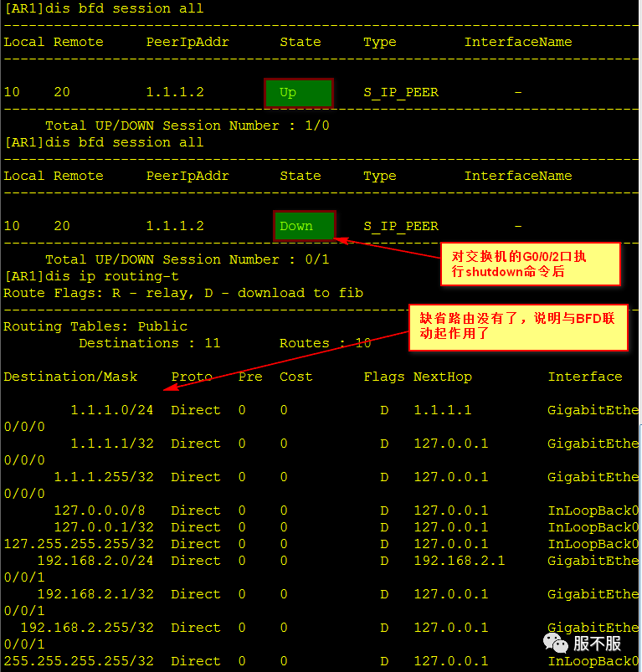
Task: Click the first 'InterfaceName' header
Action: click(x=518, y=42)
